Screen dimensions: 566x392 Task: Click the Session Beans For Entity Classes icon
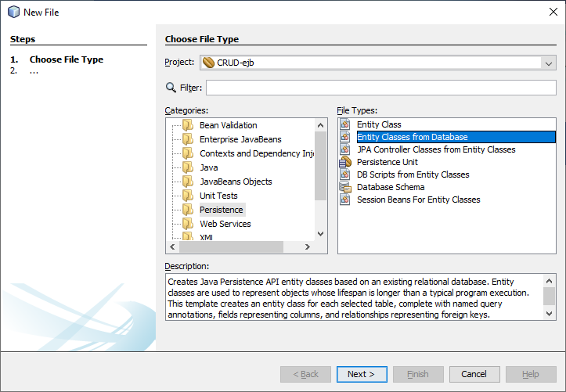click(345, 200)
